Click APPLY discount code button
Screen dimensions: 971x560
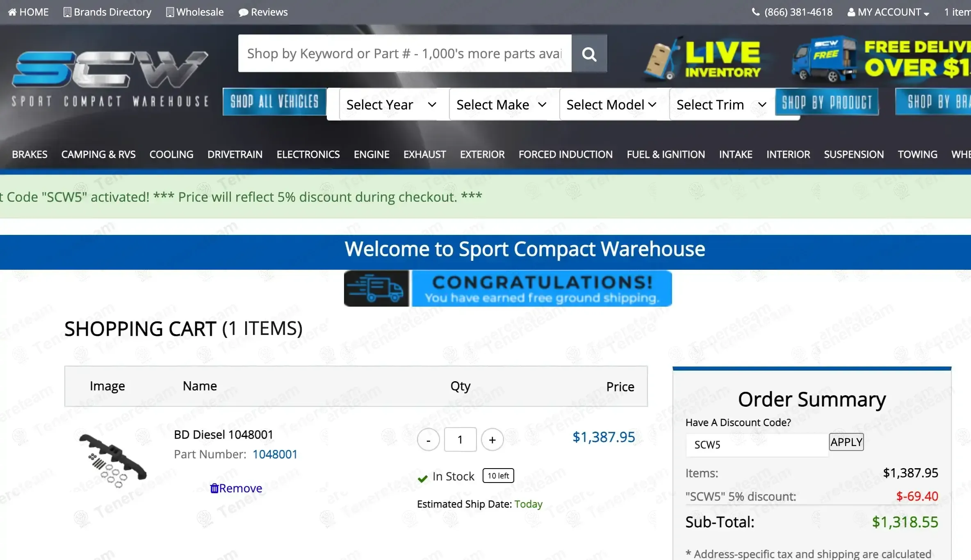click(x=846, y=442)
